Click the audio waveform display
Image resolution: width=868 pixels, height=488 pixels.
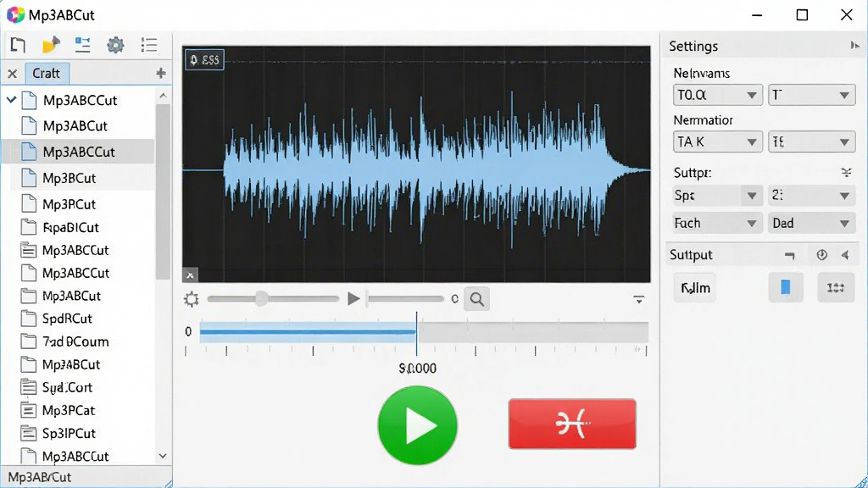tap(416, 164)
